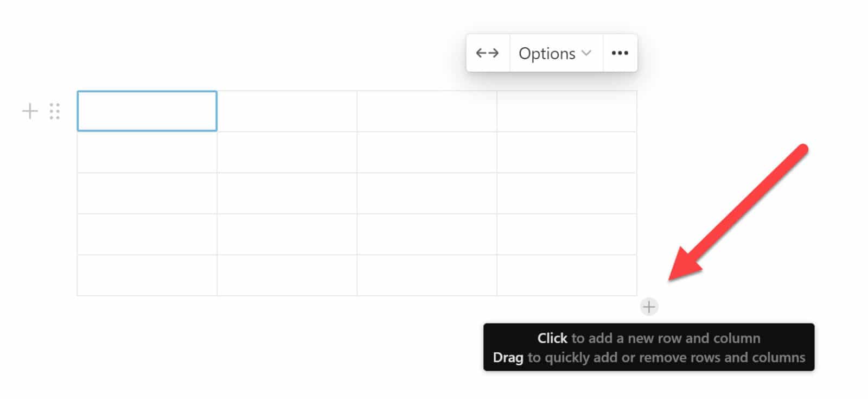Click Options in the table toolbar
The width and height of the screenshot is (868, 399).
point(547,53)
